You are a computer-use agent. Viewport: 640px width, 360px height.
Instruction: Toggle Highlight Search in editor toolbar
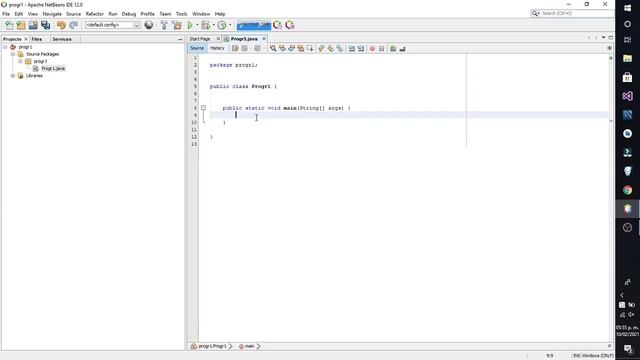(x=301, y=49)
